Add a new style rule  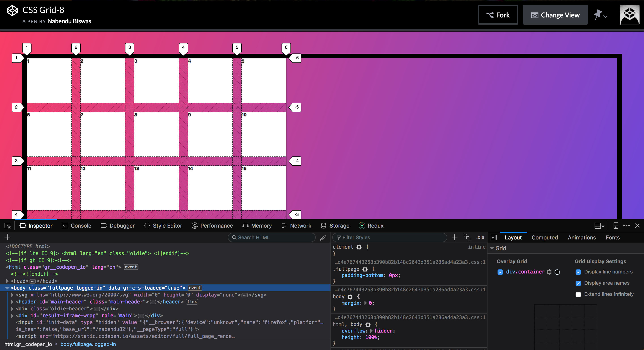click(455, 237)
